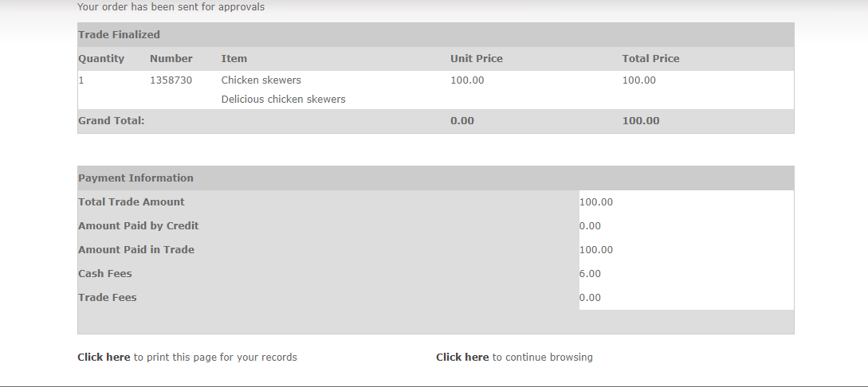Click here to print this page
Viewport: 868px width, 387px height.
(x=104, y=358)
